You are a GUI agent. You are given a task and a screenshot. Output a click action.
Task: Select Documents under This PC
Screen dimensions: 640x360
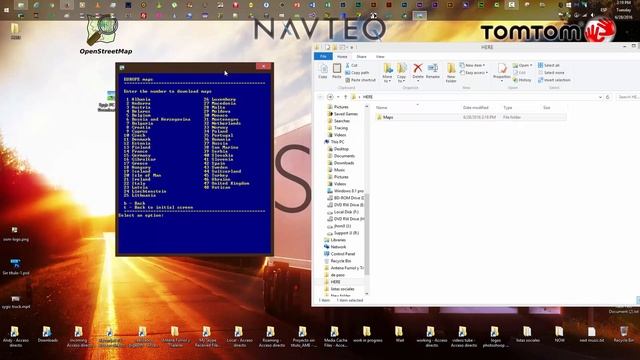pyautogui.click(x=341, y=156)
